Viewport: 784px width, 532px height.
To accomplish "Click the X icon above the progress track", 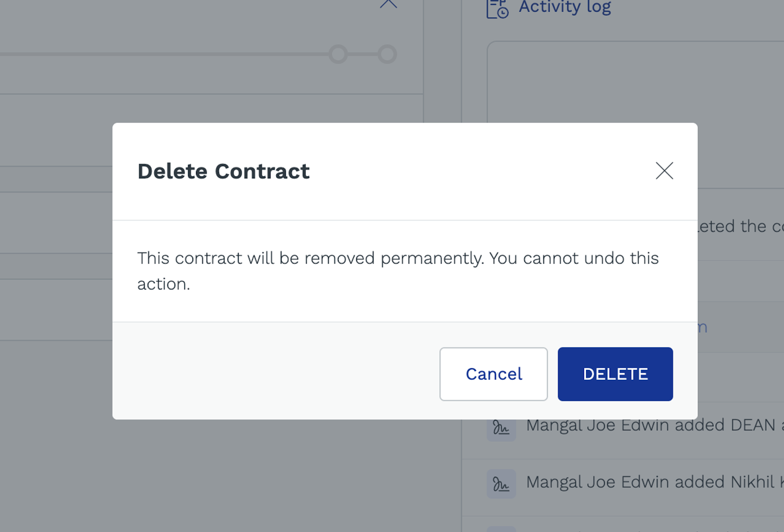I will [x=389, y=4].
